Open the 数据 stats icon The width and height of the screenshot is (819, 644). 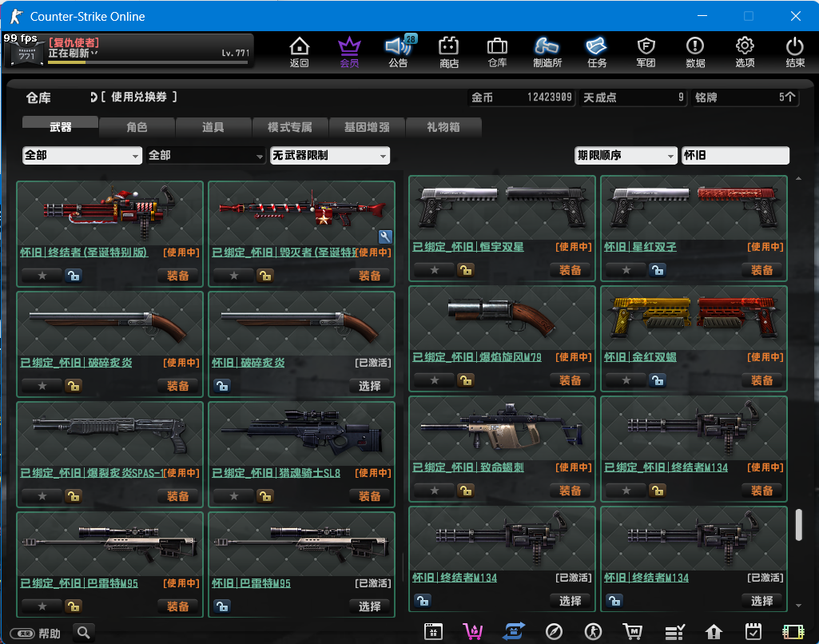tap(695, 52)
